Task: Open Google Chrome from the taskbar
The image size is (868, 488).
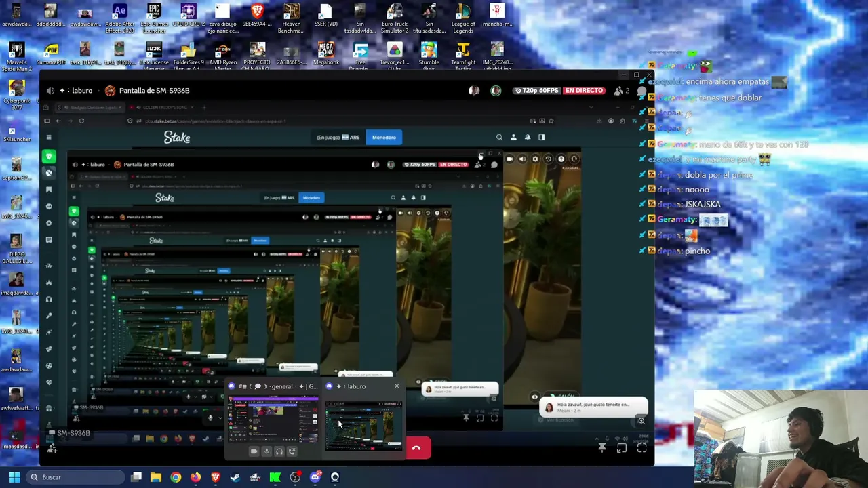Action: click(176, 477)
